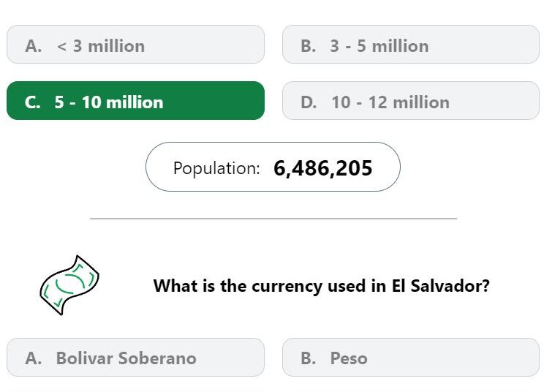The height and width of the screenshot is (392, 544).
Task: Click the population figure 6,486,205
Action: (322, 168)
